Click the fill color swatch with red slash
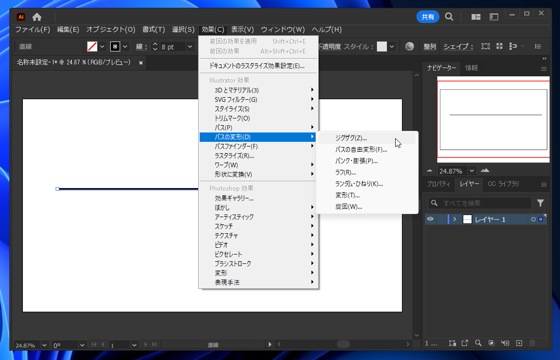Image resolution: width=560 pixels, height=360 pixels. [92, 46]
